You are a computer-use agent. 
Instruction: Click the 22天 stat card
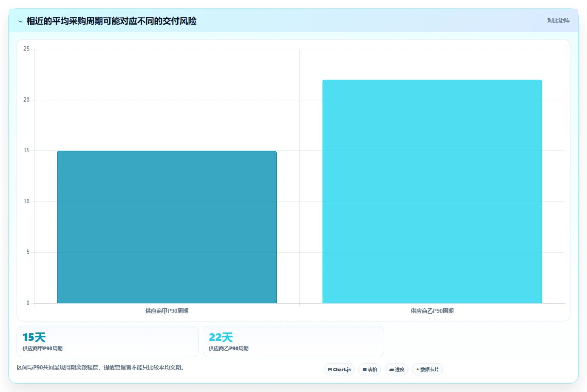(293, 341)
